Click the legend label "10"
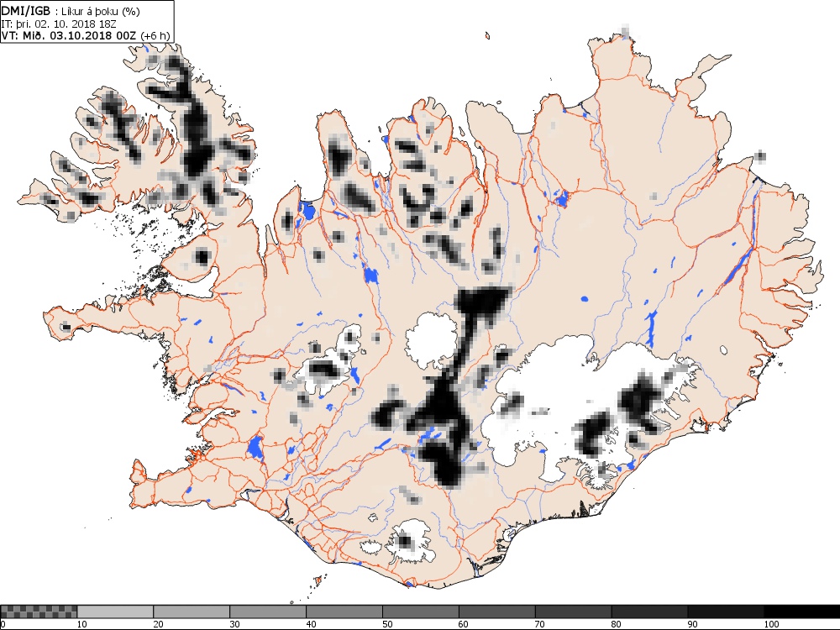840x630 pixels. pyautogui.click(x=82, y=624)
